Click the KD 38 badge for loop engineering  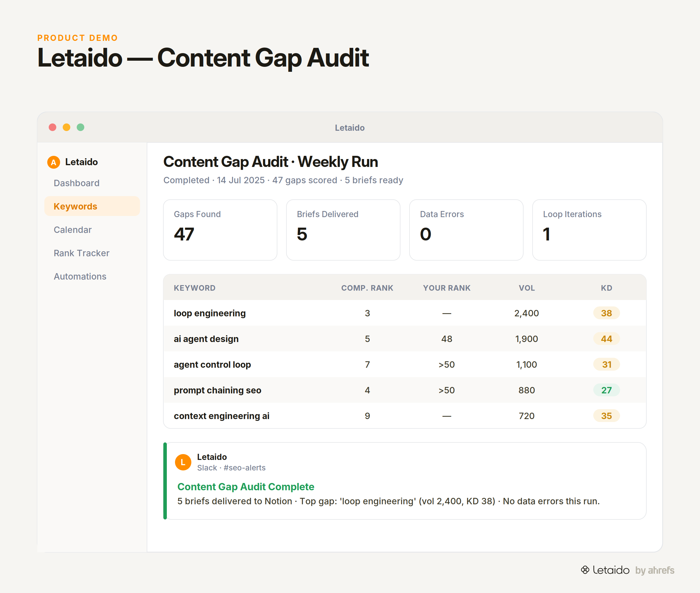tap(606, 313)
